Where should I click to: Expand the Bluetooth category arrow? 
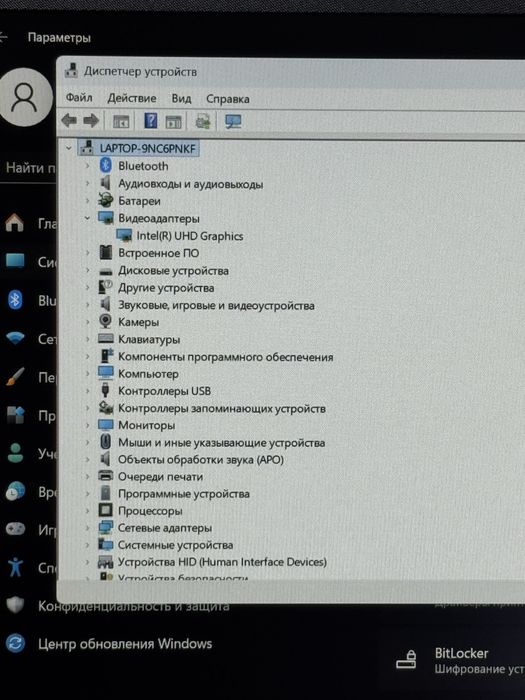point(88,166)
